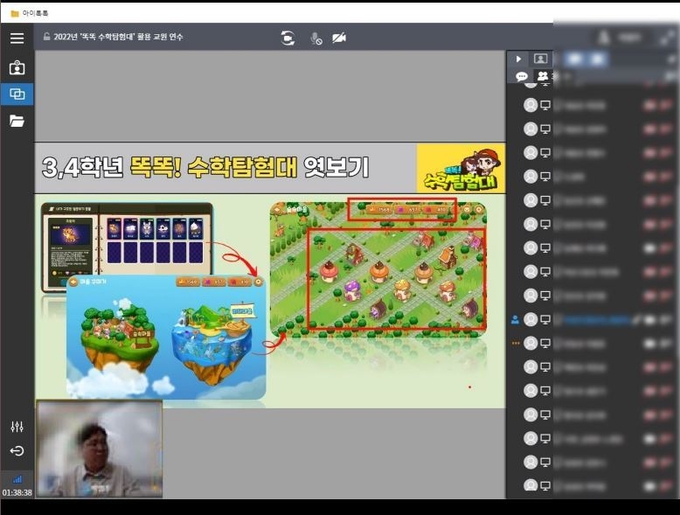The image size is (680, 515).
Task: Open the hamburger menu in the sidebar
Action: tap(17, 38)
